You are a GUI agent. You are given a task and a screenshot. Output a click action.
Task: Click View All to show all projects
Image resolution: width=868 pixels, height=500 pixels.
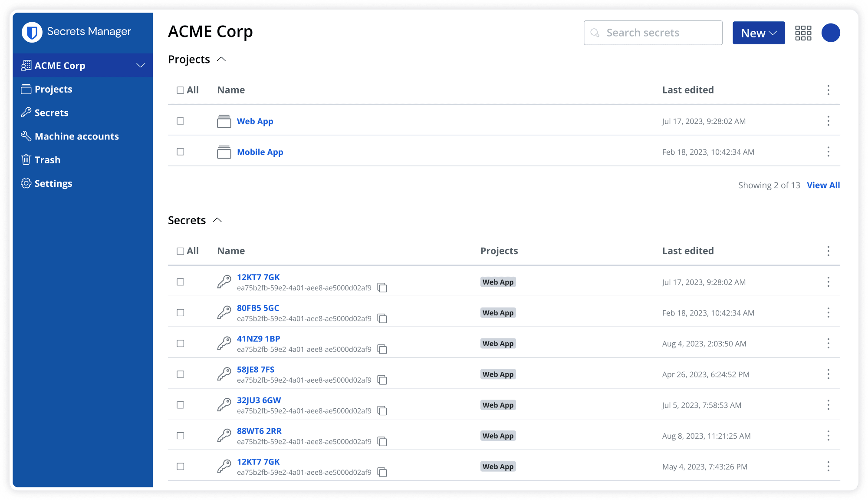coord(823,185)
